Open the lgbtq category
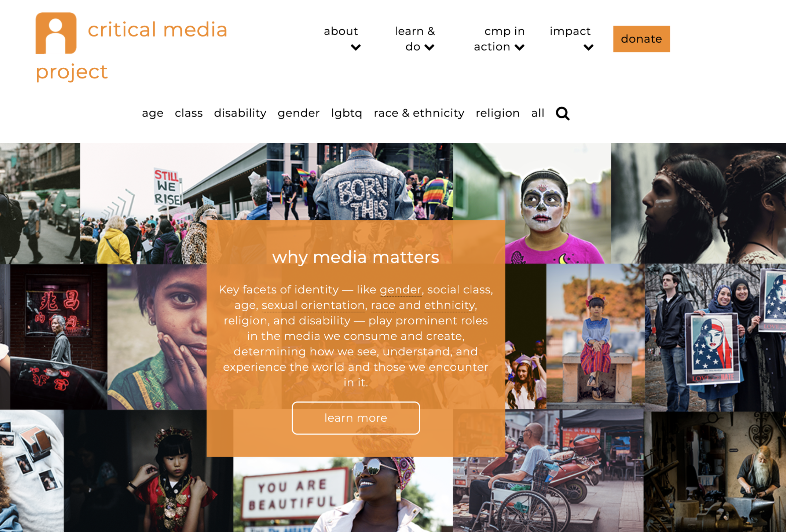 click(x=347, y=113)
